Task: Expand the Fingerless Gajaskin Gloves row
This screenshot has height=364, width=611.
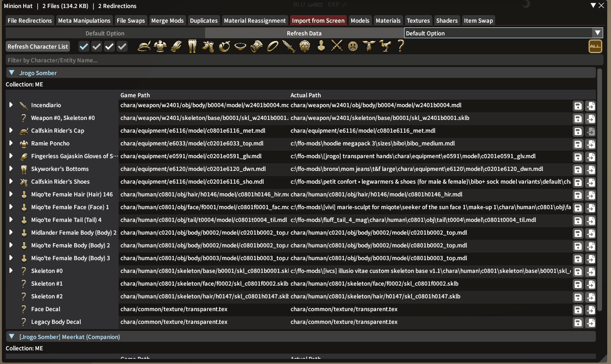Action: (11, 156)
